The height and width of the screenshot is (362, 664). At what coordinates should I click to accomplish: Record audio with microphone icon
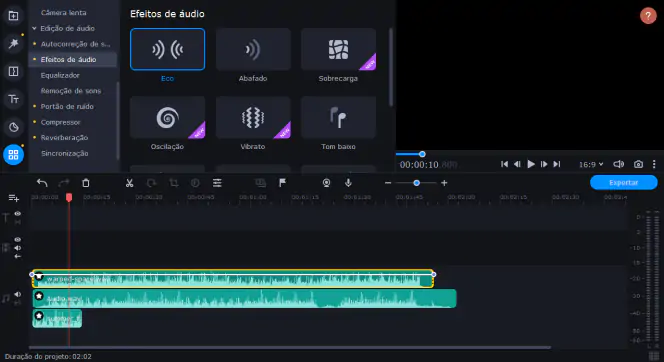click(x=348, y=182)
